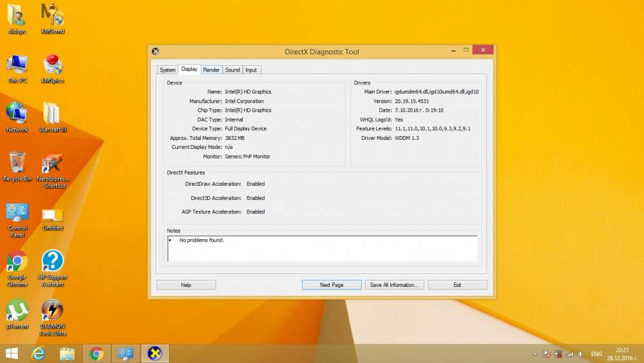Select the µTorrent desktop icon
644x363 pixels.
click(x=17, y=314)
